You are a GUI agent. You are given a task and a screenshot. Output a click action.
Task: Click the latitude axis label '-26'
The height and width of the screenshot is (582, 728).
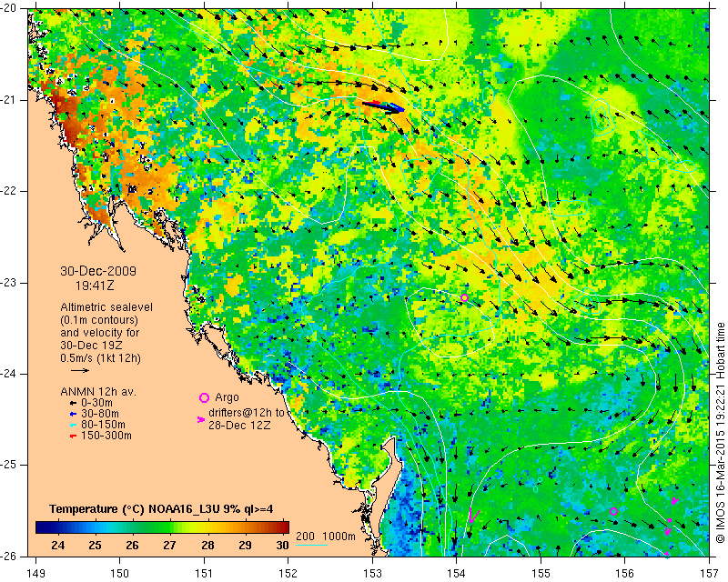click(x=8, y=556)
